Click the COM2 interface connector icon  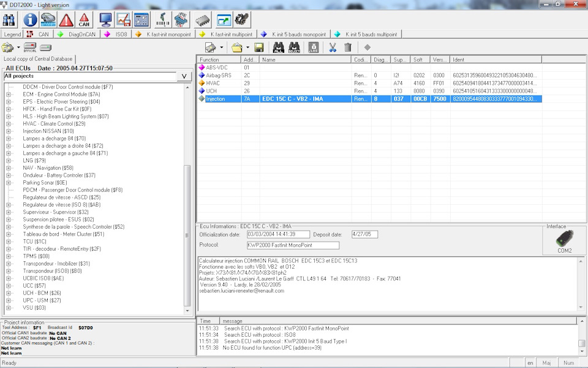564,239
